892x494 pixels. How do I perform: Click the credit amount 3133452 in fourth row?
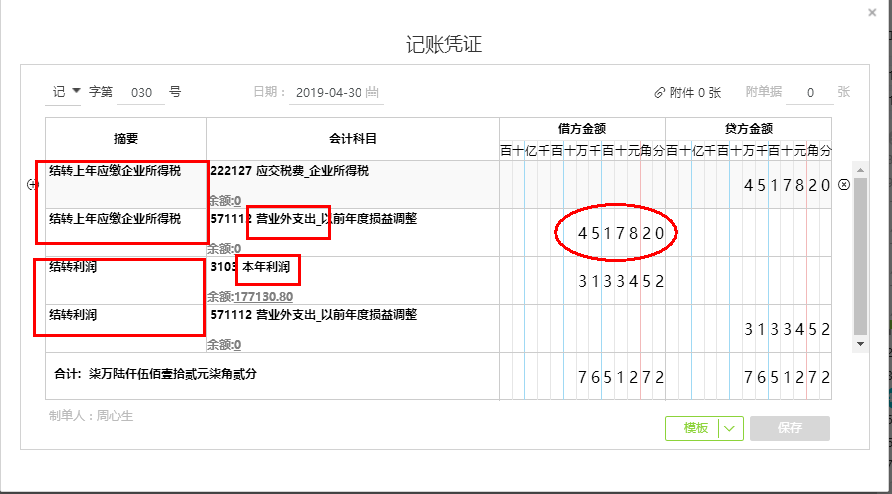pyautogui.click(x=787, y=329)
